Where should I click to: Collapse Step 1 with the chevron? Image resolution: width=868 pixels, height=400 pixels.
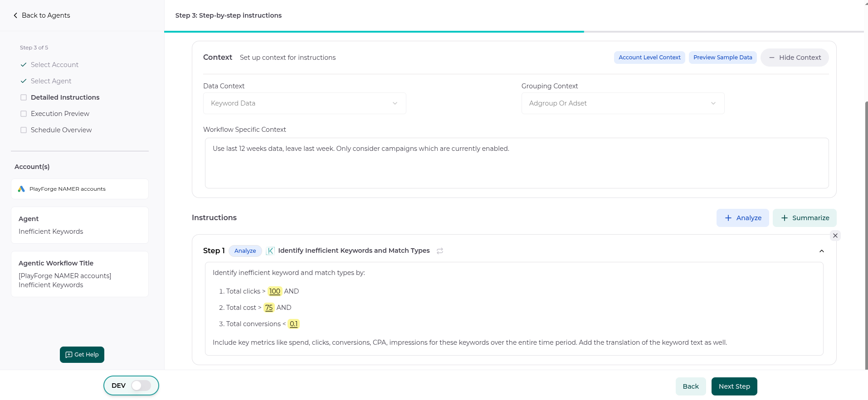pyautogui.click(x=821, y=251)
